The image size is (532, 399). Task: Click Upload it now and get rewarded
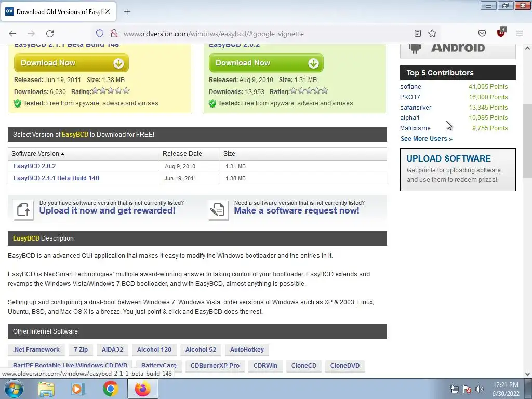click(107, 211)
